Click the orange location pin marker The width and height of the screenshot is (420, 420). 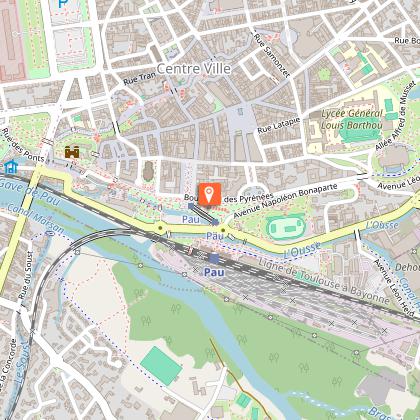pos(210,194)
